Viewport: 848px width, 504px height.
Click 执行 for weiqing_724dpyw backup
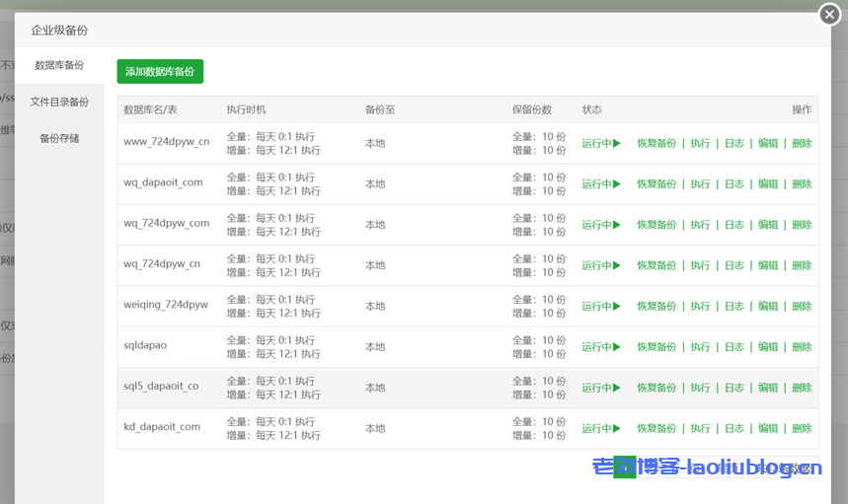click(x=700, y=306)
